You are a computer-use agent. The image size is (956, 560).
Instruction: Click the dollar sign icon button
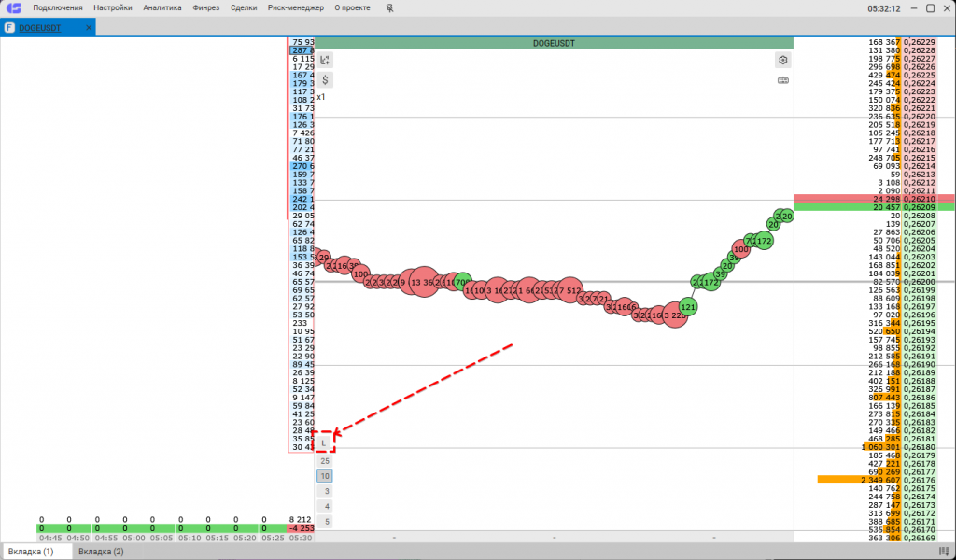coord(325,80)
